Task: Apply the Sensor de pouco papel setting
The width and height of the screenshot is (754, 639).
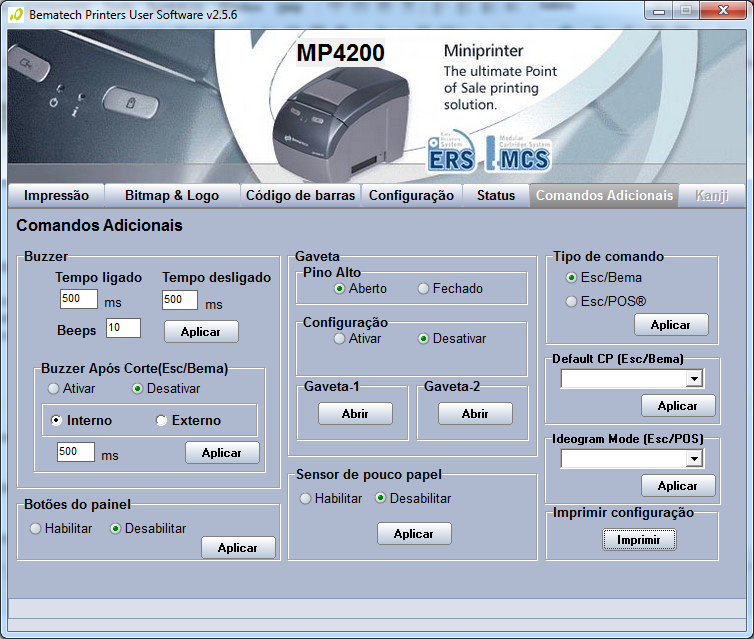Action: click(414, 534)
